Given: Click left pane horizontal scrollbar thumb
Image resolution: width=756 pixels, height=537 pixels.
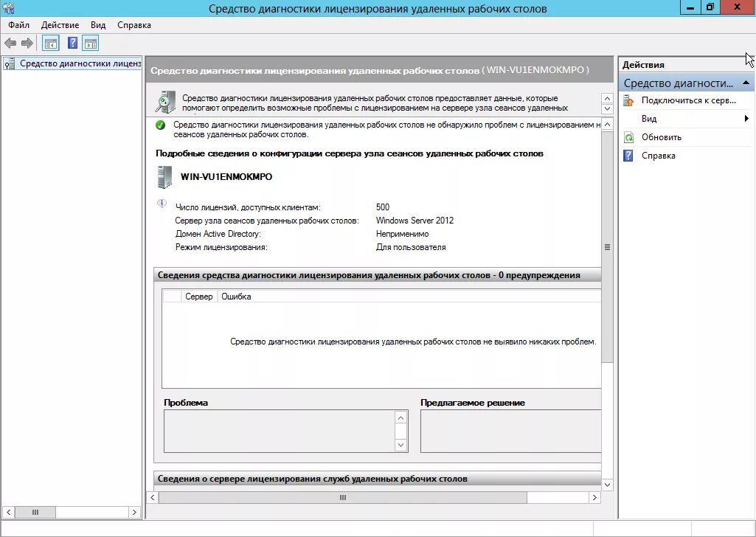Looking at the screenshot, I should [35, 512].
